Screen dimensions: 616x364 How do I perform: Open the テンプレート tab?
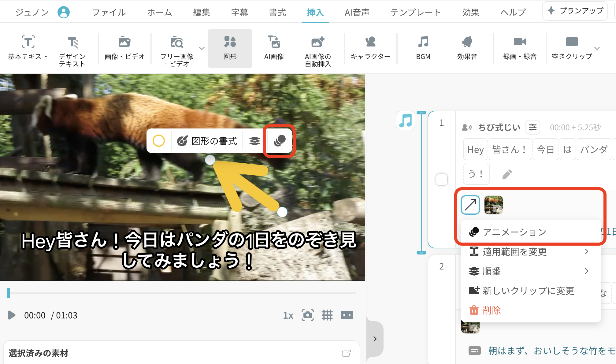tap(416, 12)
